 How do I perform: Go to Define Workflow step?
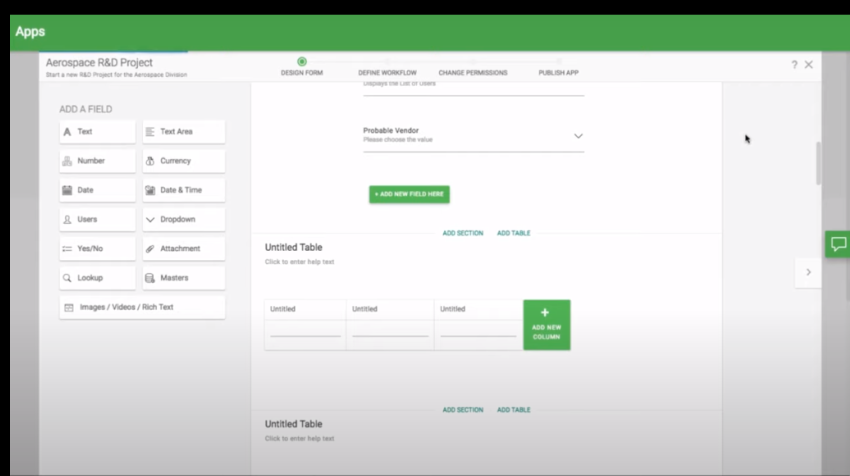point(388,72)
